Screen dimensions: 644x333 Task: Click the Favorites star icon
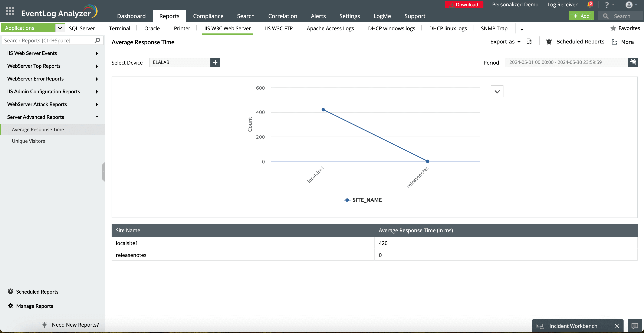tap(613, 28)
